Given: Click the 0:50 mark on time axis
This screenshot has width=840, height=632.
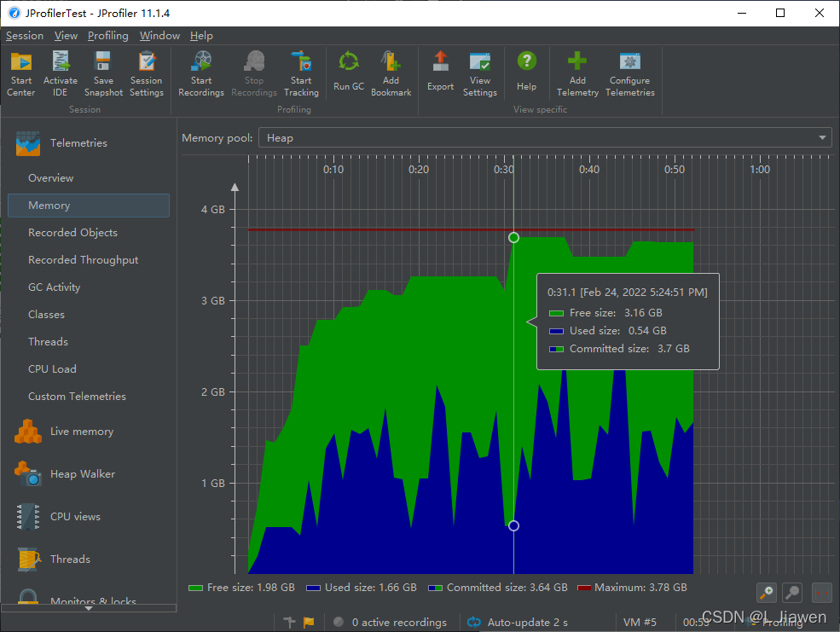Looking at the screenshot, I should click(675, 170).
